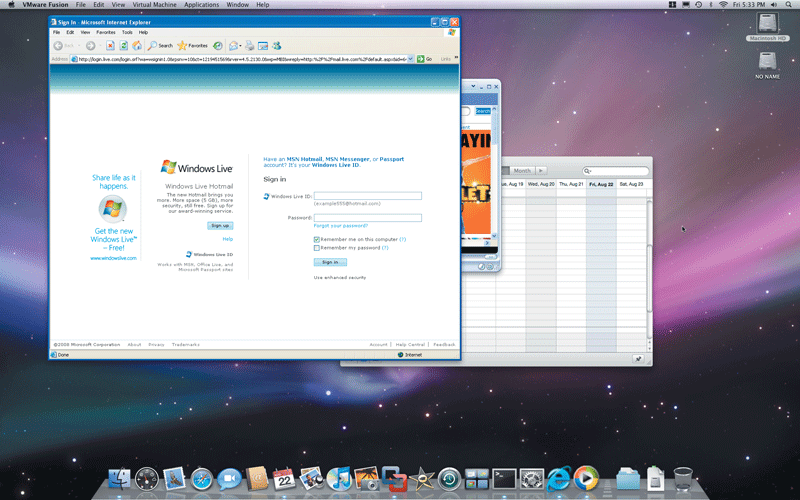Open iChat in the Dock
Screen dimensions: 800x500
coord(229,479)
